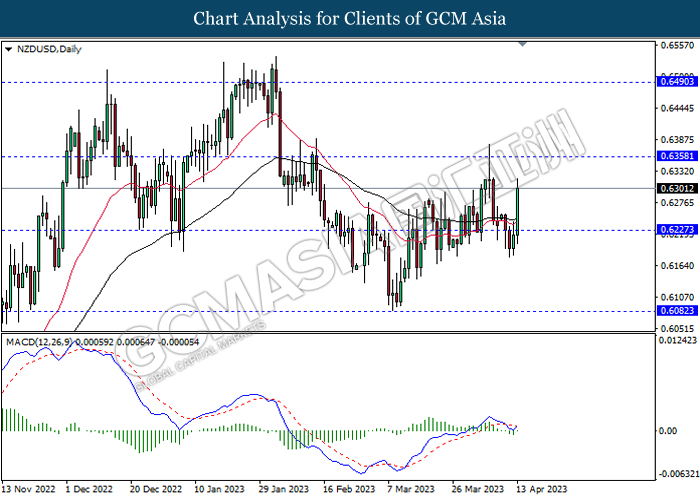Select the 0.63581 price level label
The width and height of the screenshot is (700, 500).
[x=677, y=156]
